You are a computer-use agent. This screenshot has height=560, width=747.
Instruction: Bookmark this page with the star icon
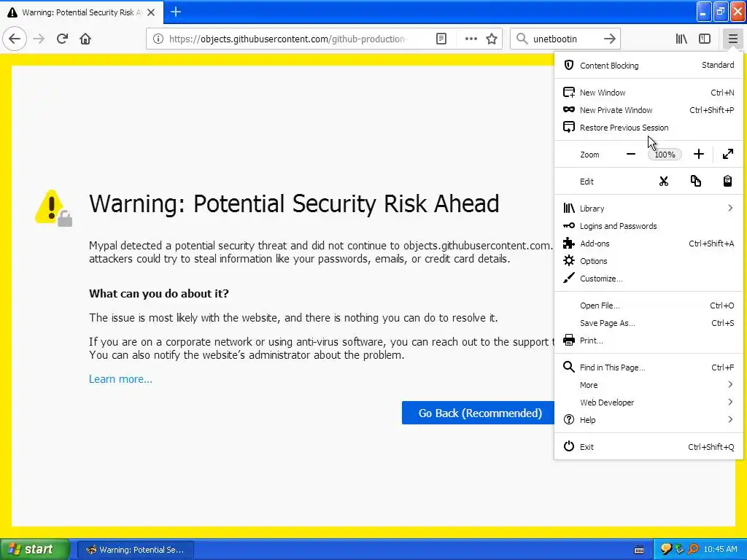[x=492, y=39]
